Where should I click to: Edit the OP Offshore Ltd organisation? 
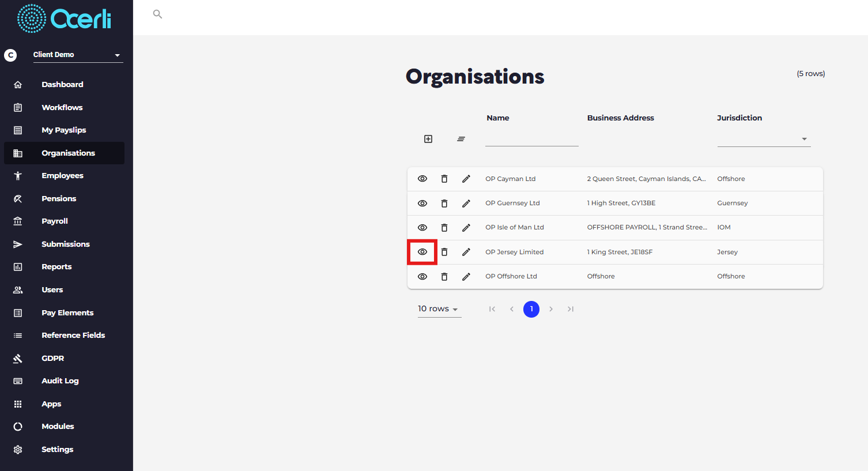pos(466,276)
